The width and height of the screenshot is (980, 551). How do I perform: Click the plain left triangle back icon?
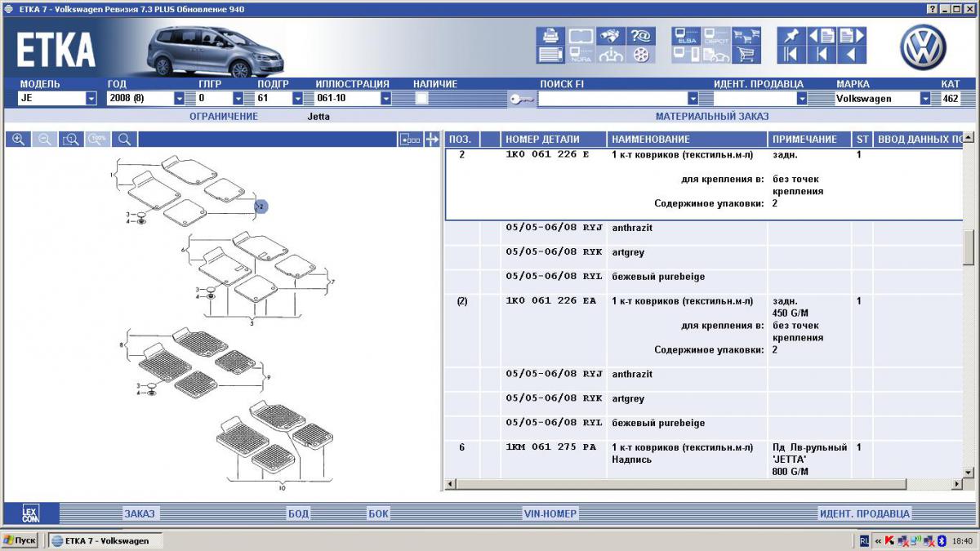[851, 55]
